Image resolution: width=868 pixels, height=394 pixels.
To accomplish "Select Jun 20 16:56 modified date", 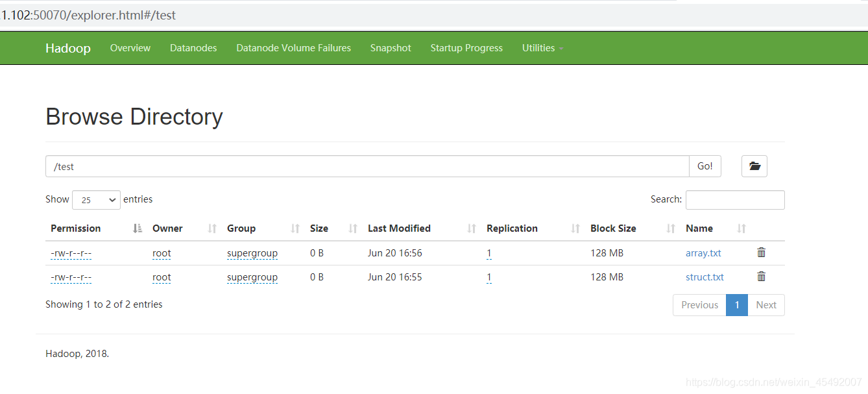I will click(395, 253).
